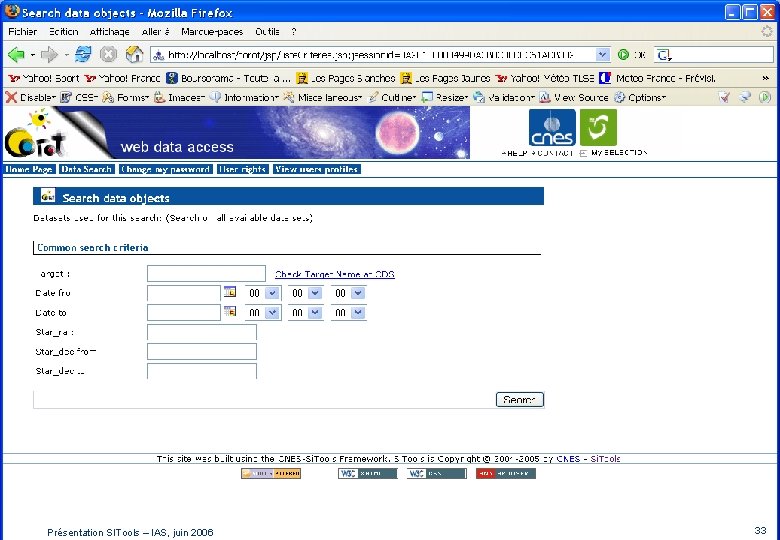Open the Date from seconds dropdown

click(358, 293)
